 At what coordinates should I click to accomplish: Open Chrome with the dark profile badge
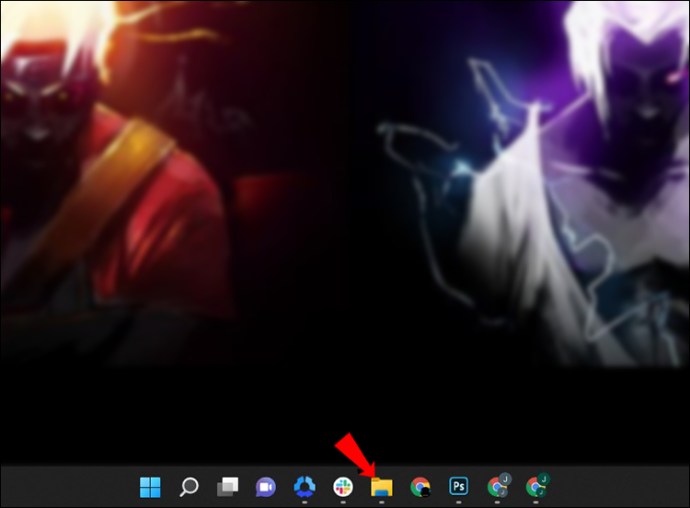tap(420, 487)
